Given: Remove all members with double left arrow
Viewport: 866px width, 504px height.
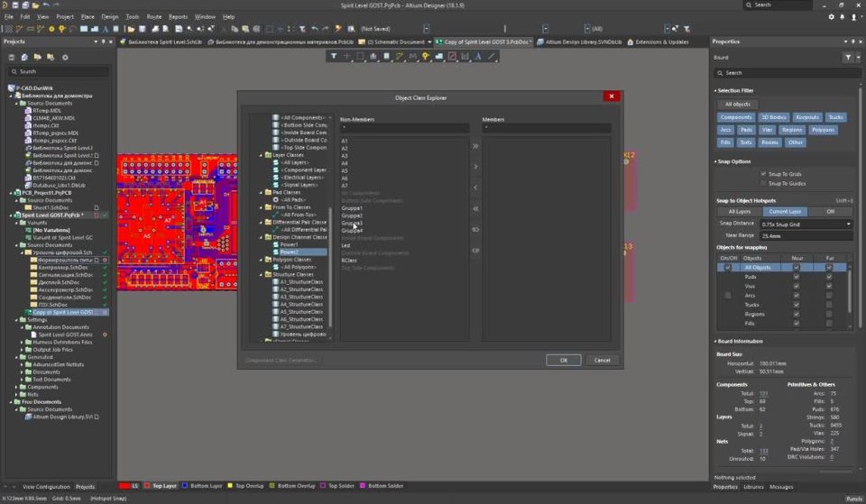Looking at the screenshot, I should click(x=475, y=208).
